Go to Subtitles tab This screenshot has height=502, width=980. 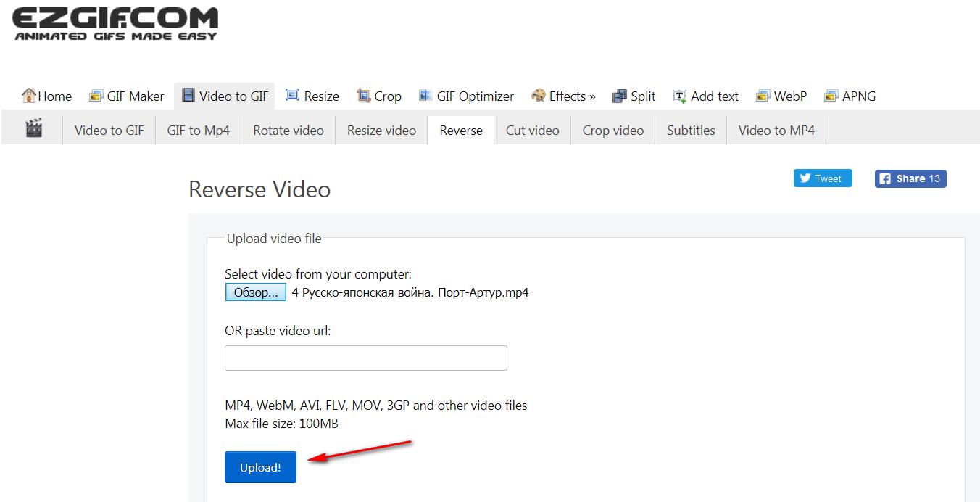pos(691,131)
